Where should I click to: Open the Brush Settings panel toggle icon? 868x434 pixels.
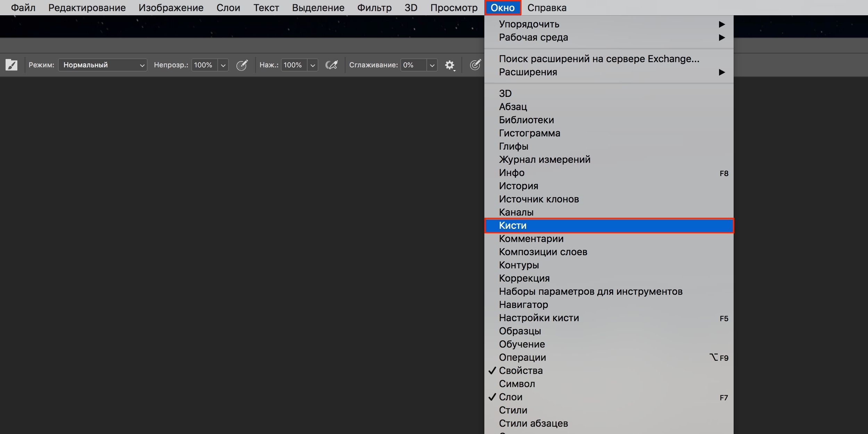tap(11, 65)
